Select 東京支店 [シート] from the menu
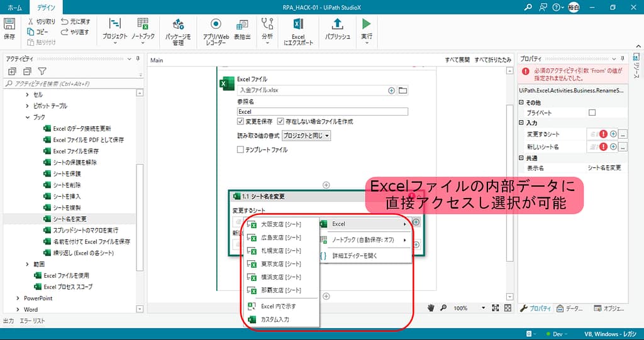644x340 pixels. 281,264
